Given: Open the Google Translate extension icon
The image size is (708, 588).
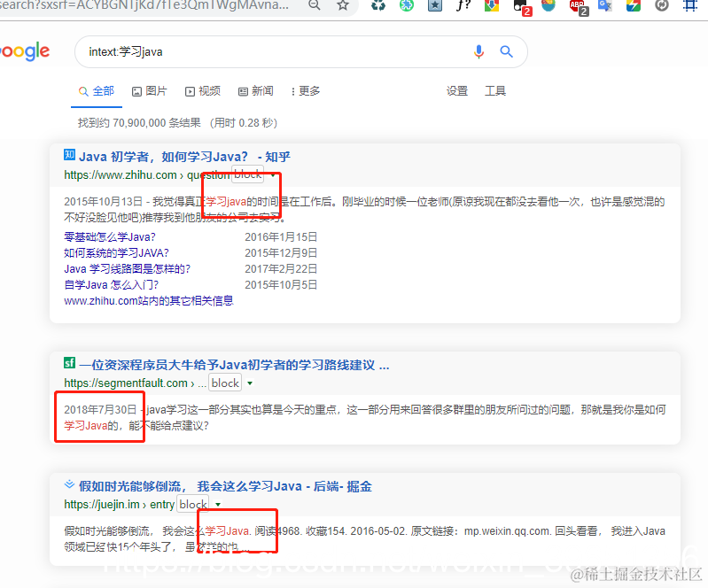Looking at the screenshot, I should (604, 5).
